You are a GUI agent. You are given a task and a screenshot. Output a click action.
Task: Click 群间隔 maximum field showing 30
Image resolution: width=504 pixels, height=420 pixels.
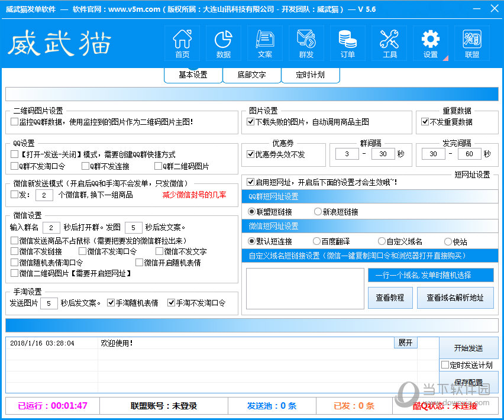point(383,154)
